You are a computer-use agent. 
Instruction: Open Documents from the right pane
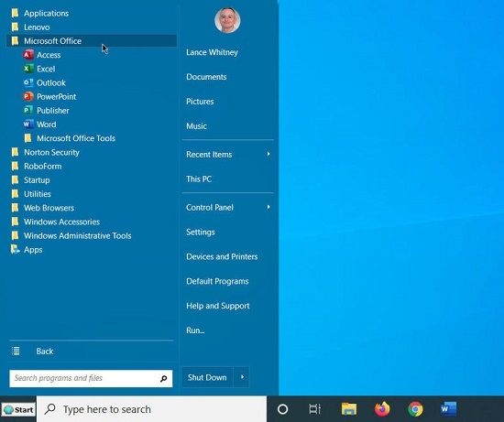pos(206,77)
